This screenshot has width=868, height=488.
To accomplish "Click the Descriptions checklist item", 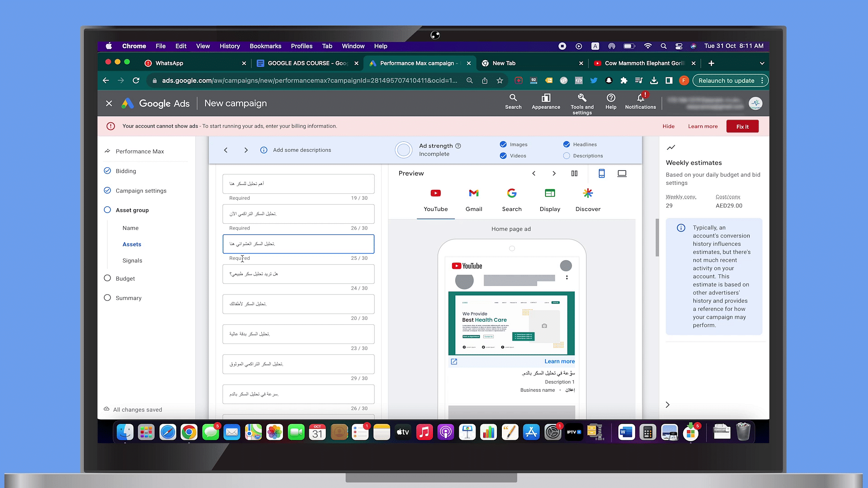I will point(583,156).
